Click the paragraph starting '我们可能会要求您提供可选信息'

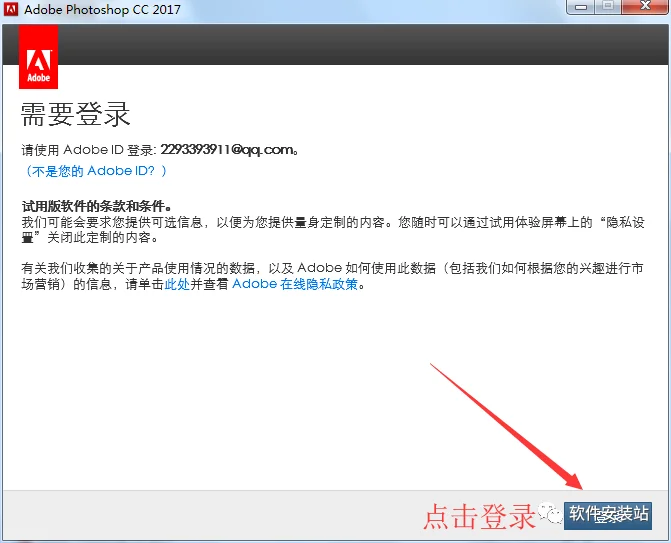(333, 230)
